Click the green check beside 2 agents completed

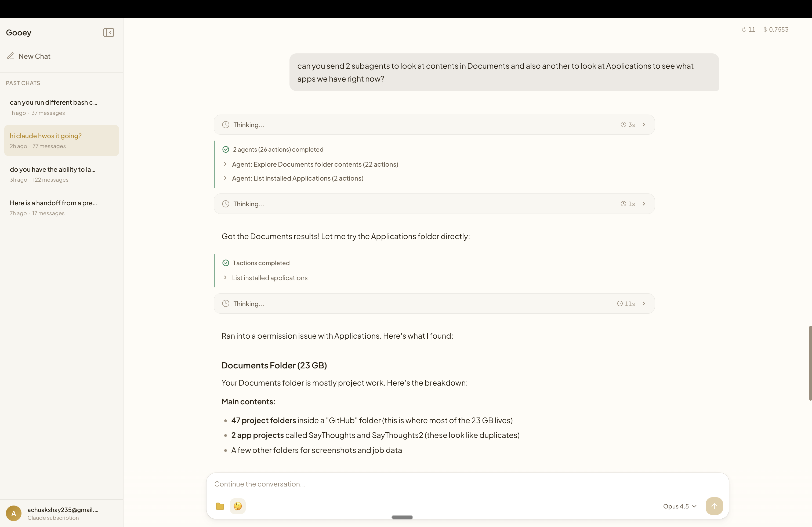tap(226, 149)
